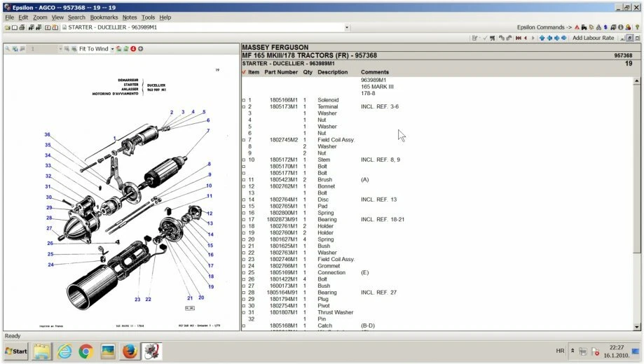Viewport: 644px width, 364px height.
Task: Open Firefox from the taskbar
Action: [x=130, y=351]
